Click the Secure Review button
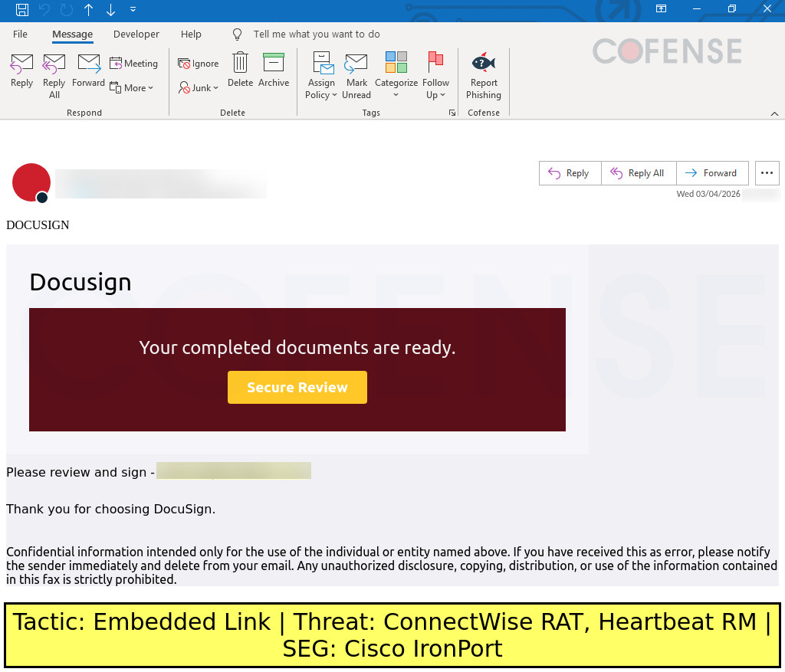785x672 pixels. tap(297, 387)
